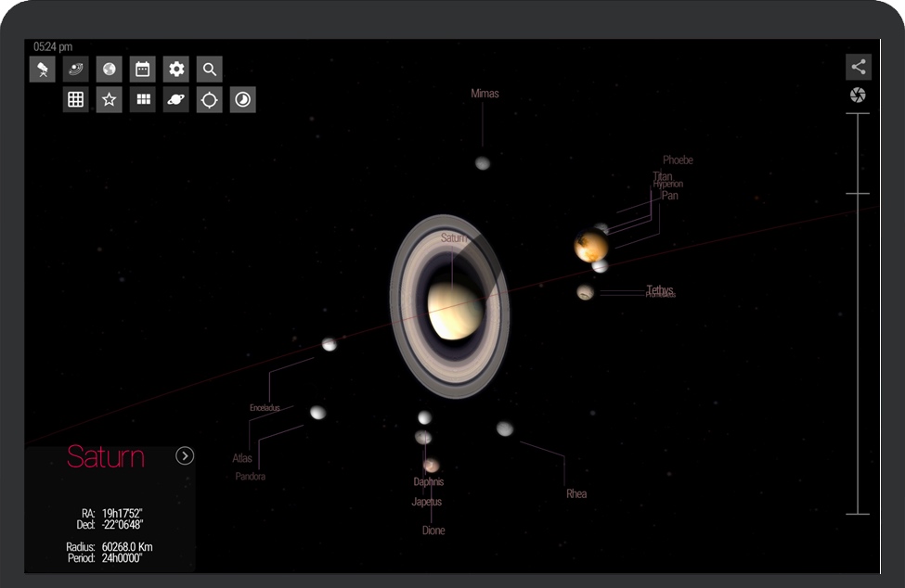Click the orange Titan moon
Screen dimensions: 905x588
pos(591,246)
